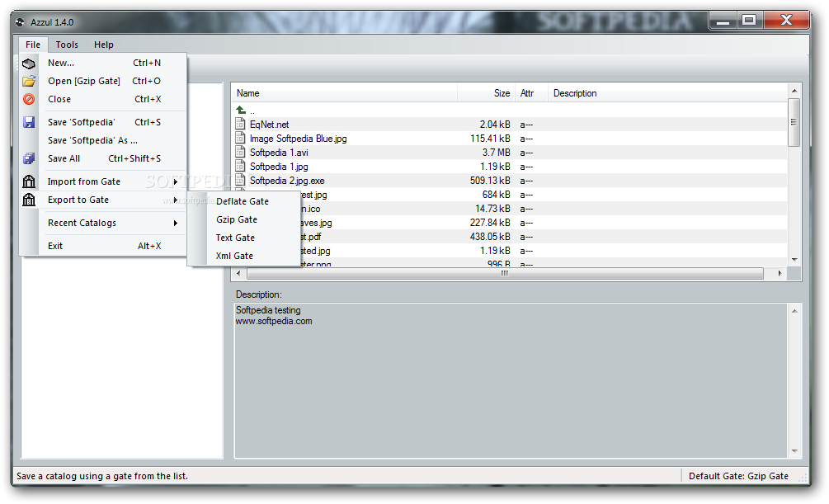
Task: Click the 3.7 MB size cell
Action: (x=496, y=153)
